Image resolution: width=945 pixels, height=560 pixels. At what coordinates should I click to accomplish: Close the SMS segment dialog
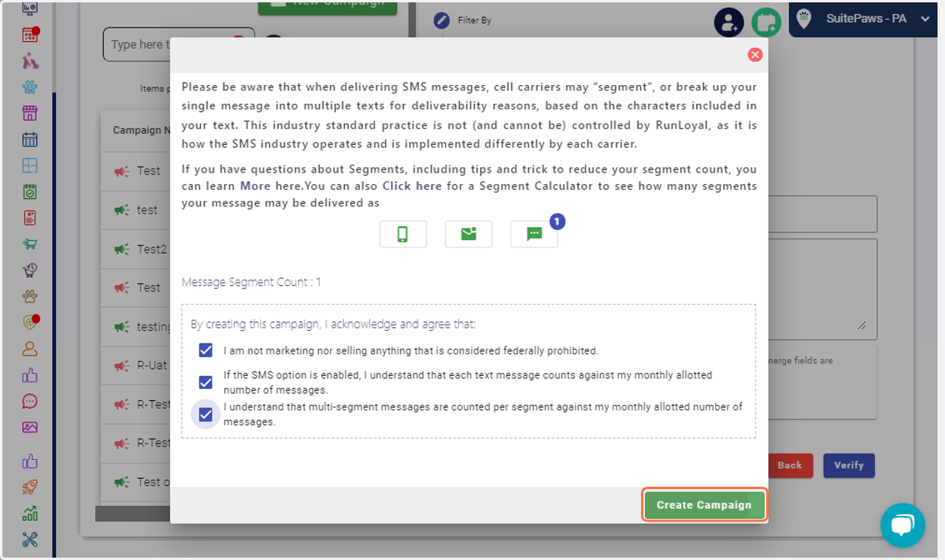tap(755, 54)
